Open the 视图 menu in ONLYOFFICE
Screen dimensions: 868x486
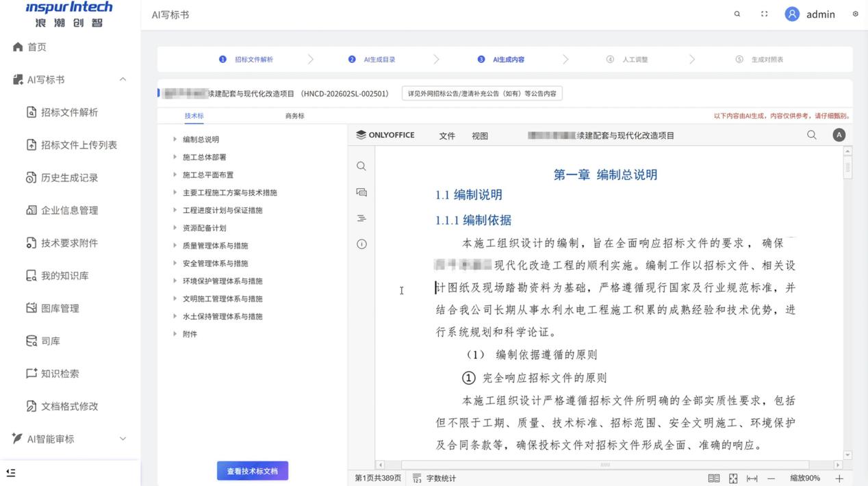click(480, 136)
